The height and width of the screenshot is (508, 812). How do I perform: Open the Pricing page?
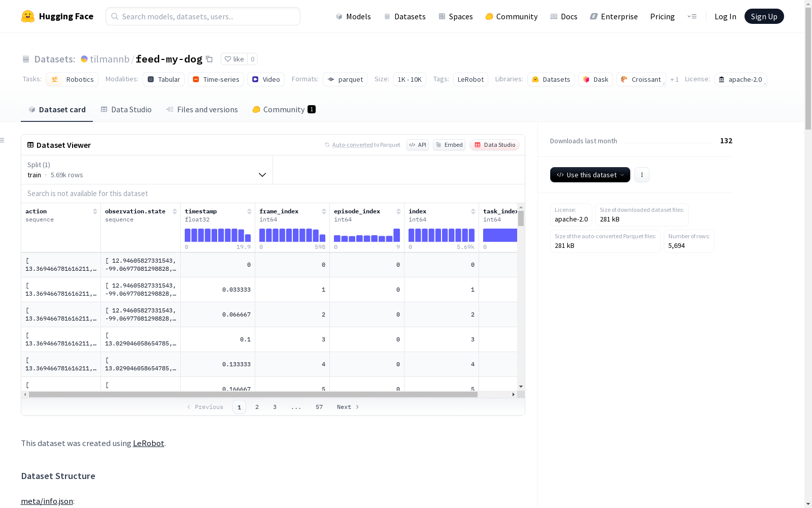pos(662,16)
